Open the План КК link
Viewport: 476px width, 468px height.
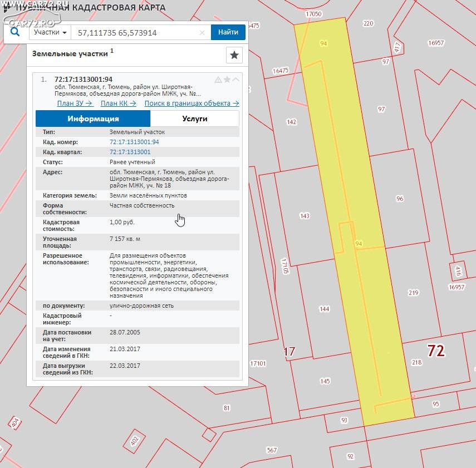click(x=119, y=104)
